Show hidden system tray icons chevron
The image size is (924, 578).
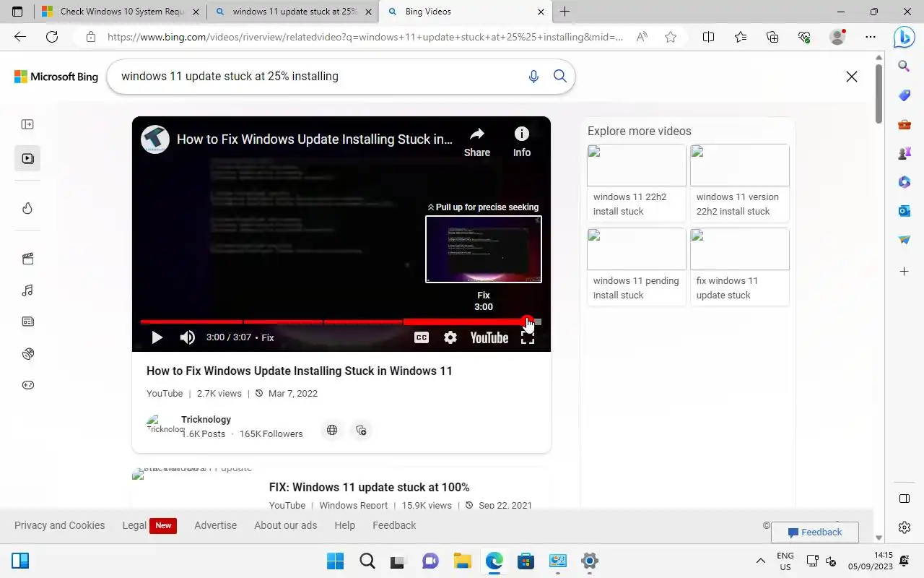click(760, 561)
